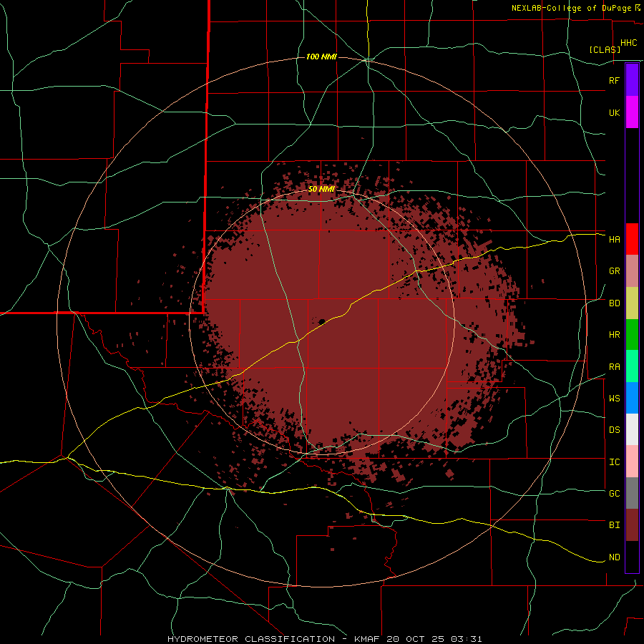The height and width of the screenshot is (644, 644).
Task: Click the "ND" legend label
Action: point(614,557)
